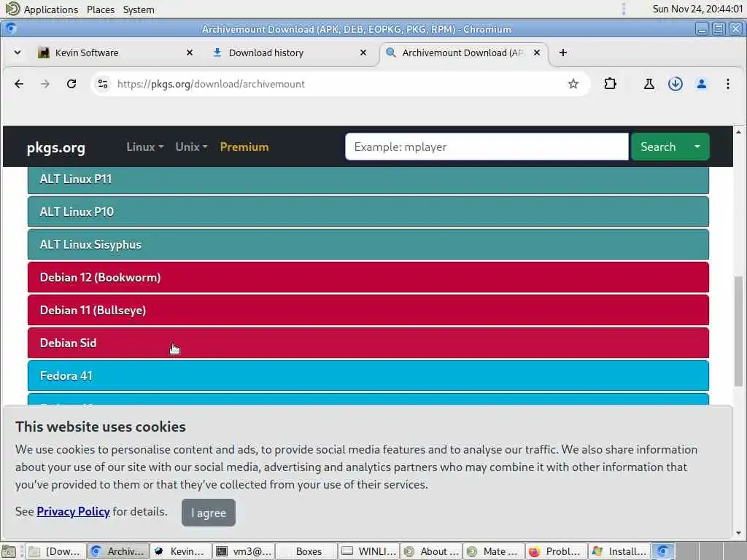Switch to the About taskbar window
747x560 pixels.
point(431,551)
